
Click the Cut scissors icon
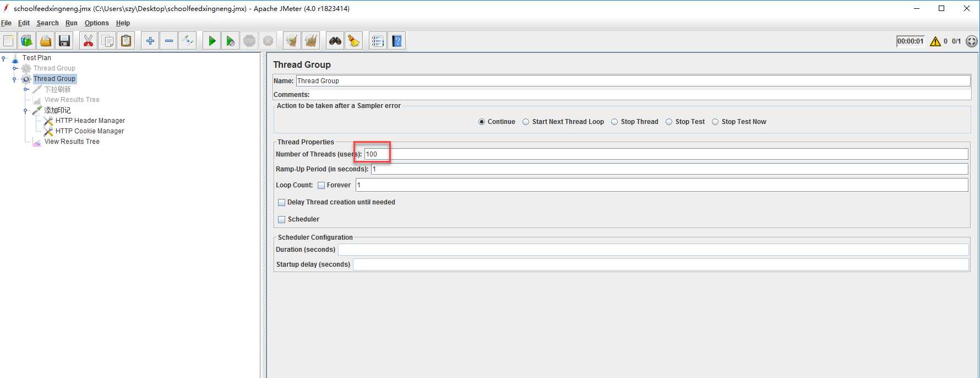pyautogui.click(x=88, y=41)
